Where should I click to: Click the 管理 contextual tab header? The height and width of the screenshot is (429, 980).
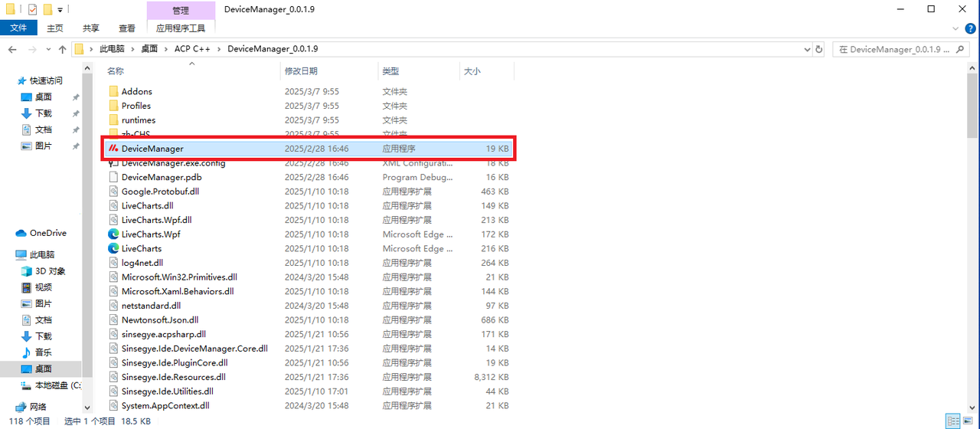(181, 10)
